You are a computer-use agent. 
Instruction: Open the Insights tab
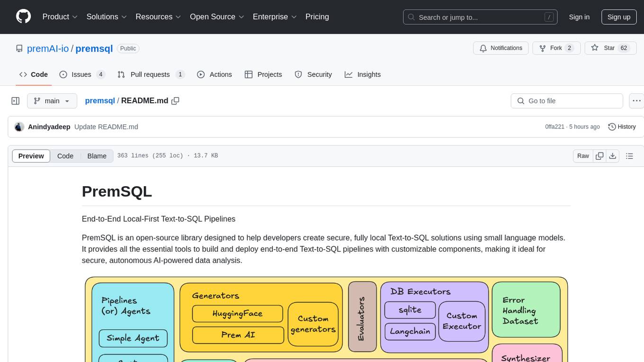pyautogui.click(x=363, y=74)
